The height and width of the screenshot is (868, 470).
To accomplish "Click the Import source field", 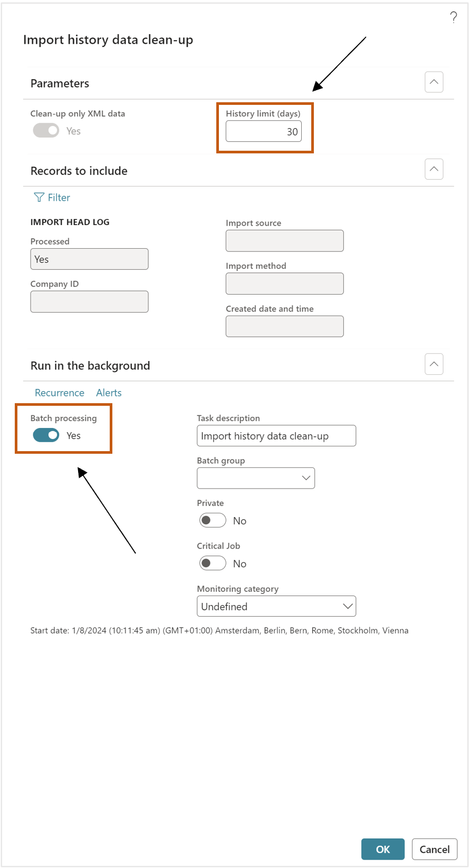I will [x=285, y=241].
